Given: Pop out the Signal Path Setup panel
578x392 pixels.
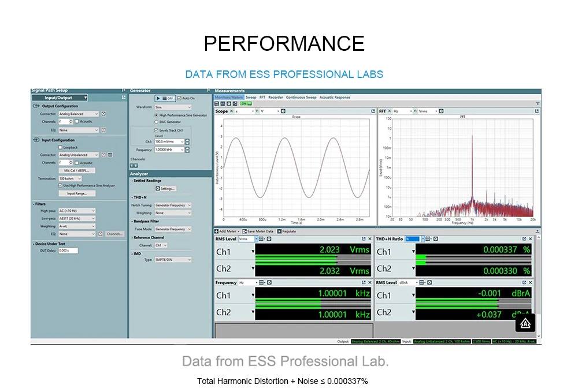Looking at the screenshot, I should point(124,97).
